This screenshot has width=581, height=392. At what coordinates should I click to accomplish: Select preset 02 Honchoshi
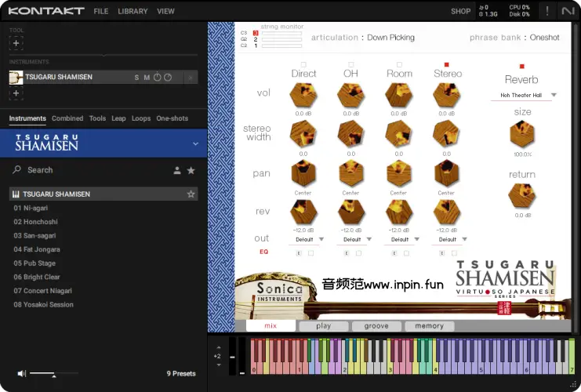pos(35,222)
